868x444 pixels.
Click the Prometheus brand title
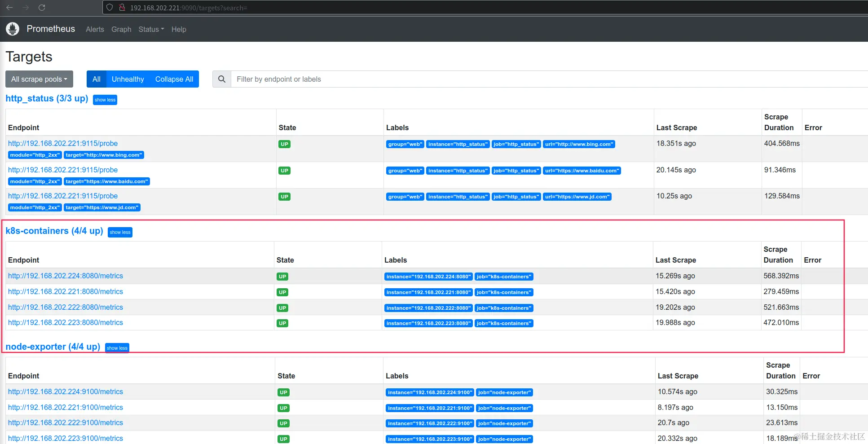(51, 29)
